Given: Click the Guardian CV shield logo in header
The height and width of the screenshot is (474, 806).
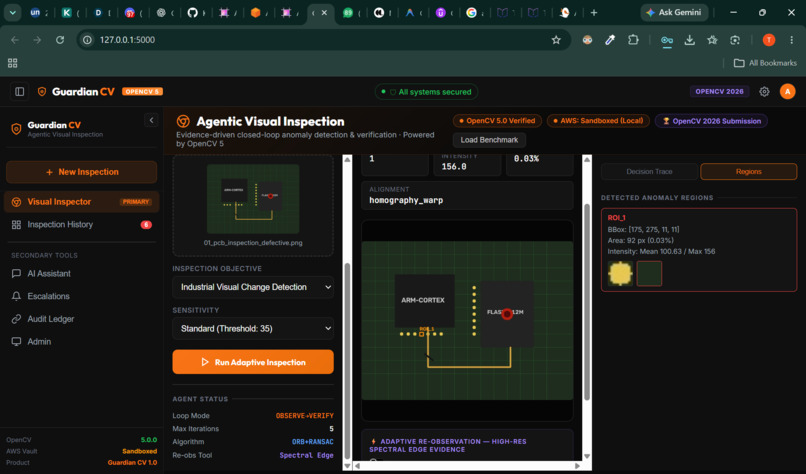Looking at the screenshot, I should pos(42,92).
